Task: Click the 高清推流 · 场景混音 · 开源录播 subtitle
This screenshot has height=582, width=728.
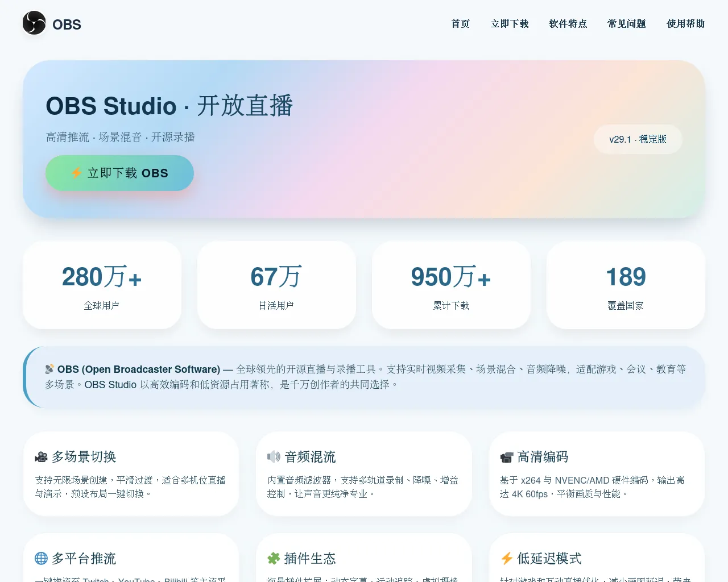Action: [121, 137]
